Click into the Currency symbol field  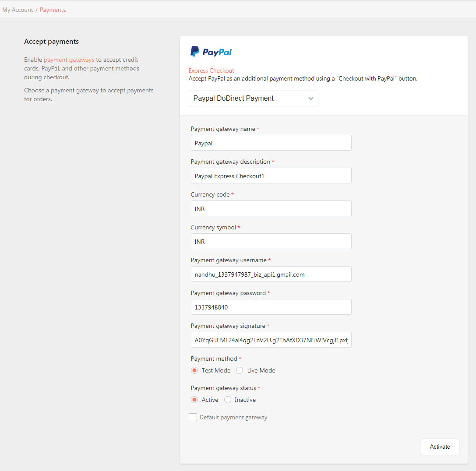[x=271, y=241]
